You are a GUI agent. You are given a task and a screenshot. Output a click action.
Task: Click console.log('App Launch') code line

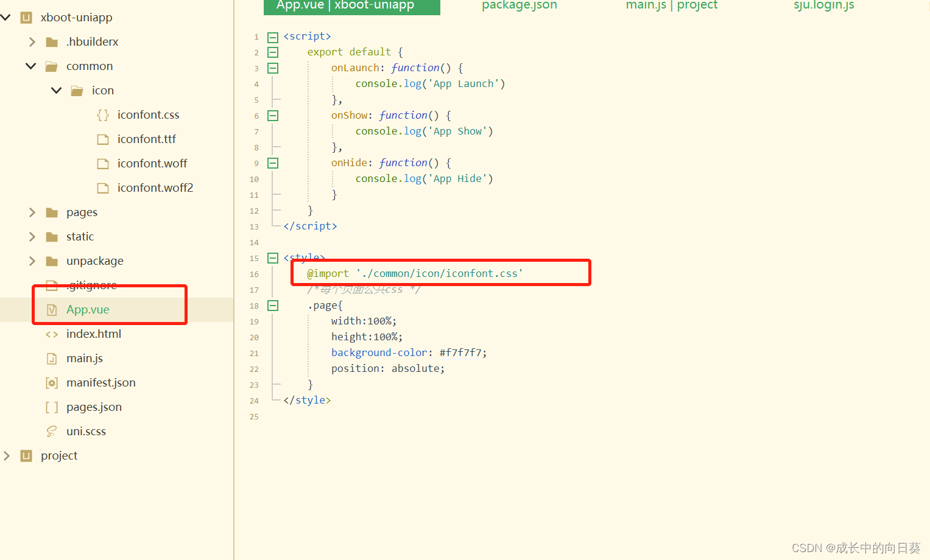coord(430,84)
